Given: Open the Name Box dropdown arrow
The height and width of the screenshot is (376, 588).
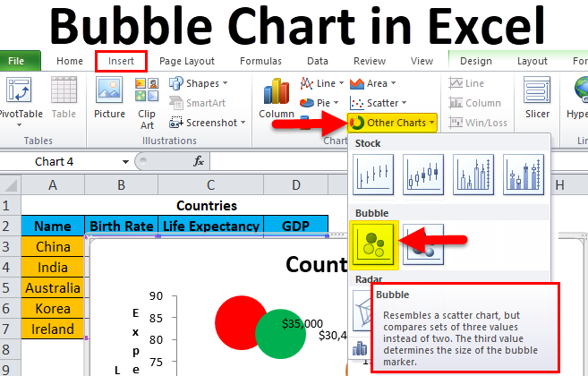Looking at the screenshot, I should point(125,162).
